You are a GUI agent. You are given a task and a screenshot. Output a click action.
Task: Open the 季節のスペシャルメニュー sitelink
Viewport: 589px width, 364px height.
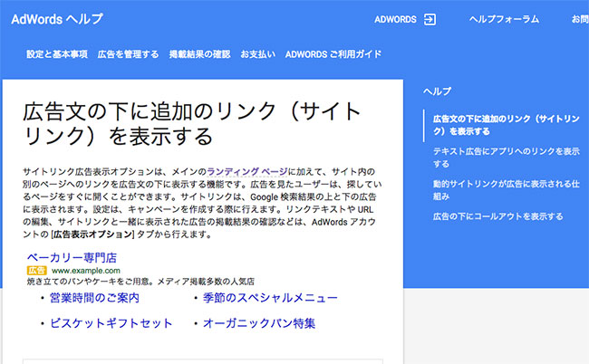[x=270, y=298]
